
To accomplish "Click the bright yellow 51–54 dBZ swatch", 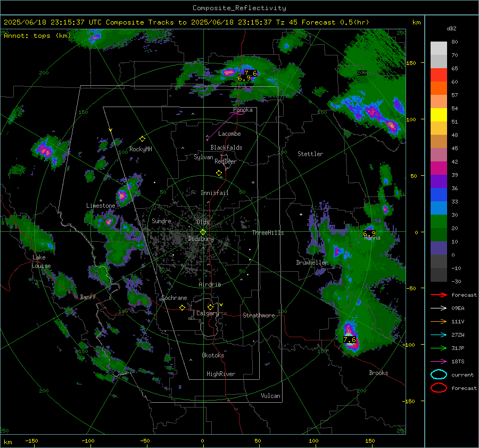I will (439, 115).
